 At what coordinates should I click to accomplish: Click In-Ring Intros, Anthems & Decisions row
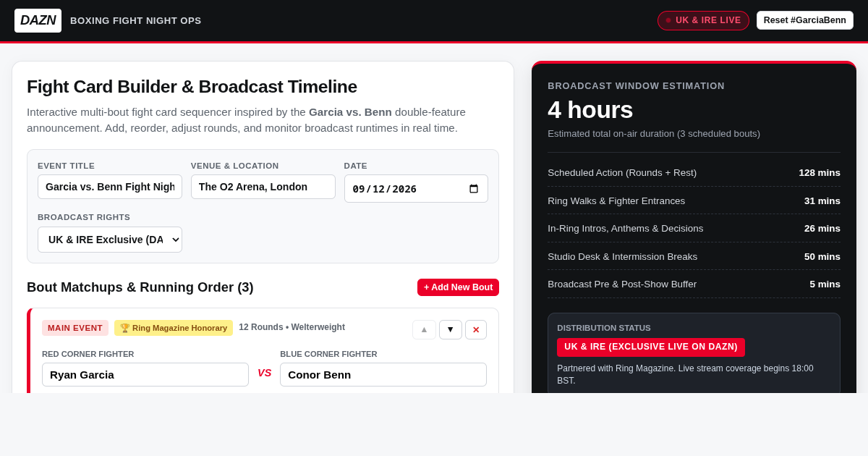coord(694,228)
